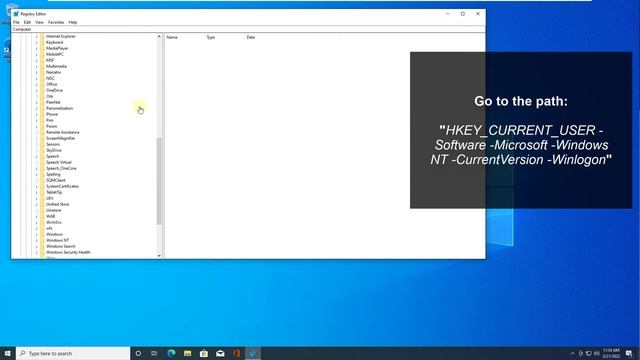Expand the Windows NT key
The image size is (640, 360).
coord(36,240)
